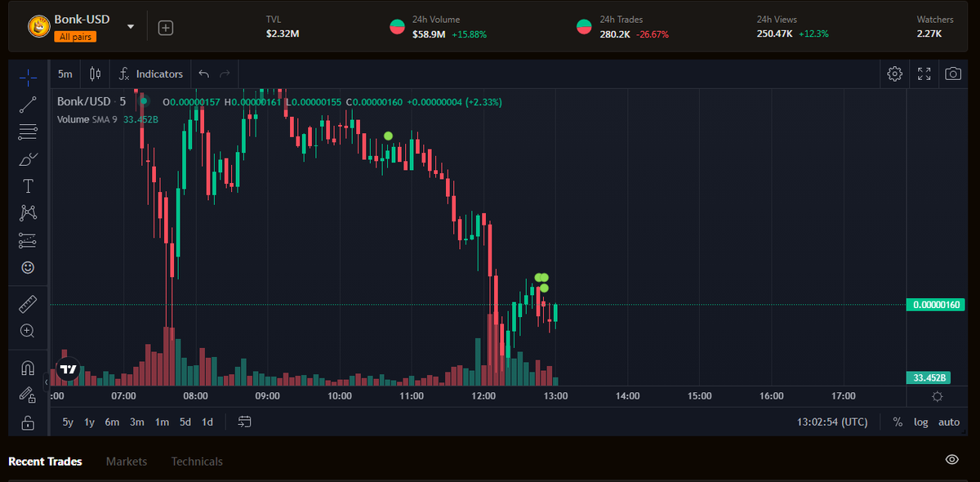This screenshot has width=980, height=482.
Task: Toggle the log scale
Action: pos(921,422)
